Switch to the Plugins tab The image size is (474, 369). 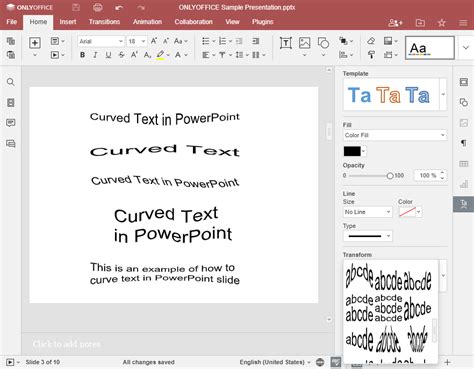pos(263,22)
